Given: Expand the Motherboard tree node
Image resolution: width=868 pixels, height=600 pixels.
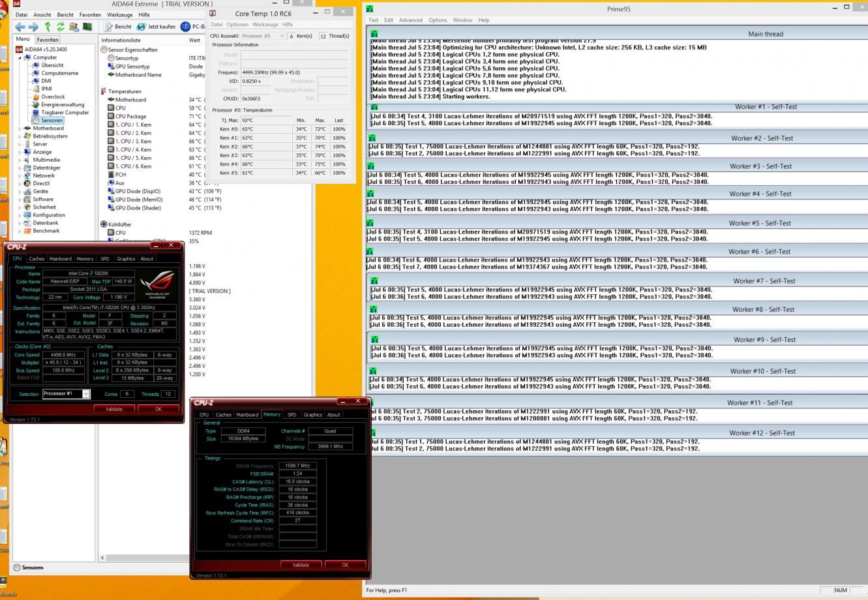Looking at the screenshot, I should tap(19, 128).
